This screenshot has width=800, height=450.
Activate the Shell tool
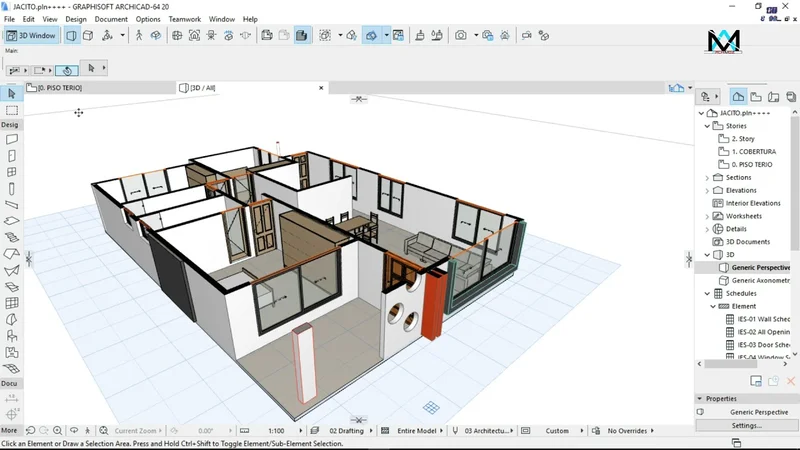[12, 270]
